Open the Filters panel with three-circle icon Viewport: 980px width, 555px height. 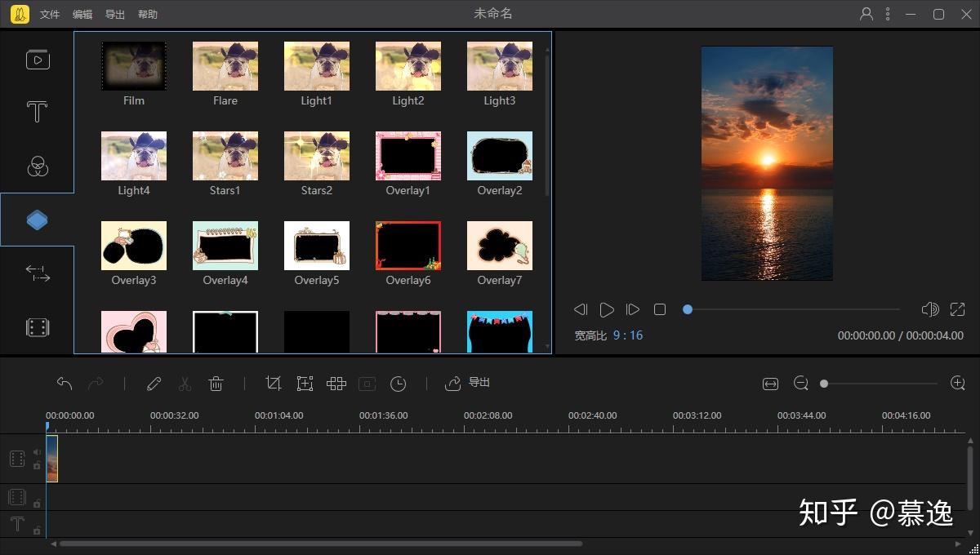tap(37, 166)
